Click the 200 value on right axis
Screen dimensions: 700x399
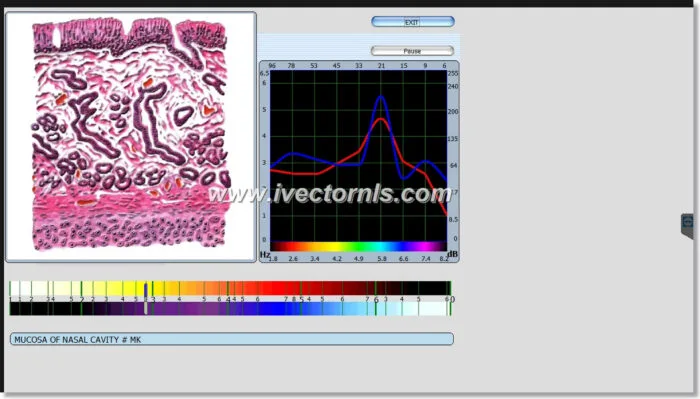pos(453,112)
